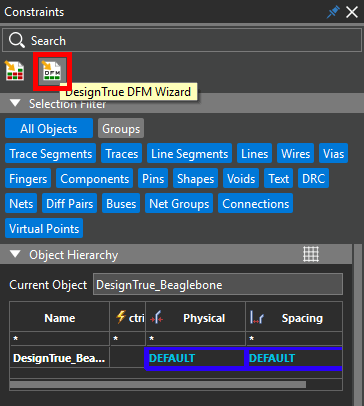Toggle the Text filter button
364x406 pixels.
[279, 178]
